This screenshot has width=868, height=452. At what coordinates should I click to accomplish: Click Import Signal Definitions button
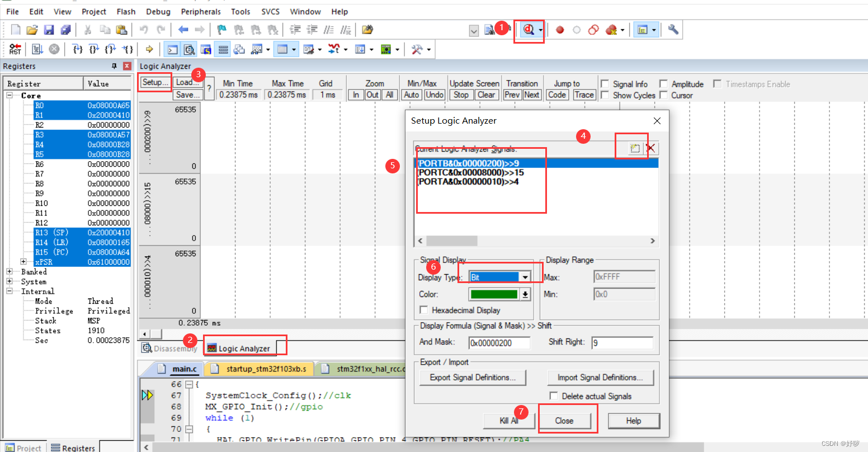pyautogui.click(x=600, y=378)
